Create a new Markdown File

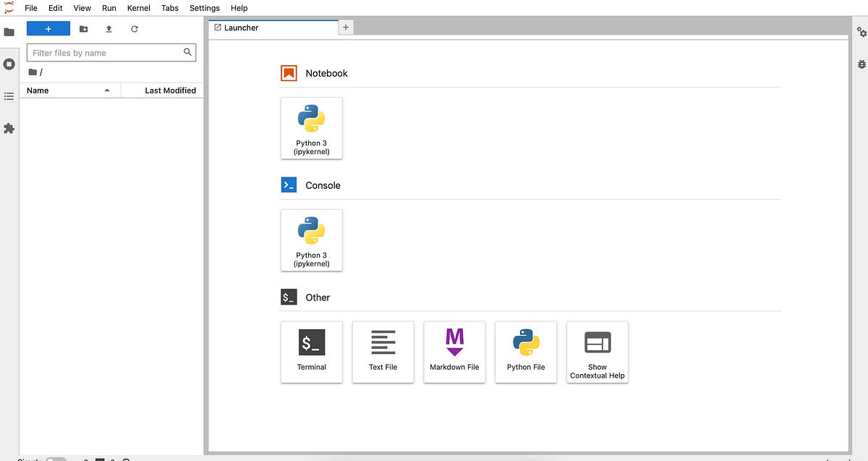455,352
